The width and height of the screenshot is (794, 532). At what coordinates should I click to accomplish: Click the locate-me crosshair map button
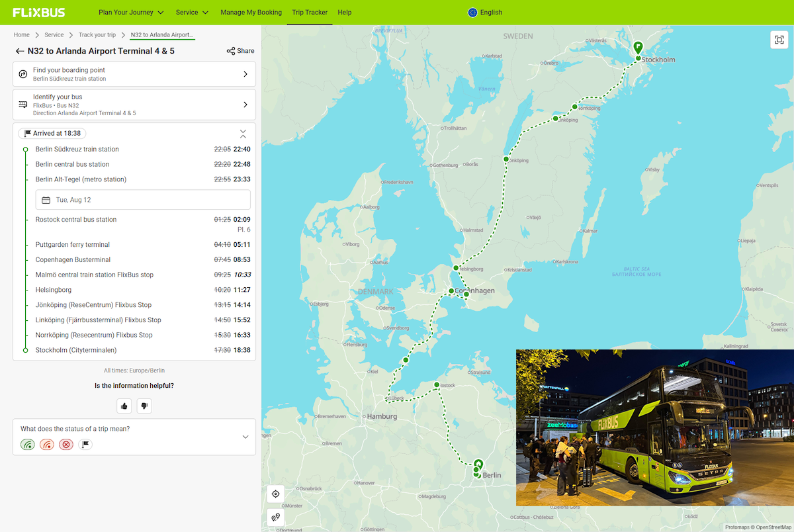[276, 494]
